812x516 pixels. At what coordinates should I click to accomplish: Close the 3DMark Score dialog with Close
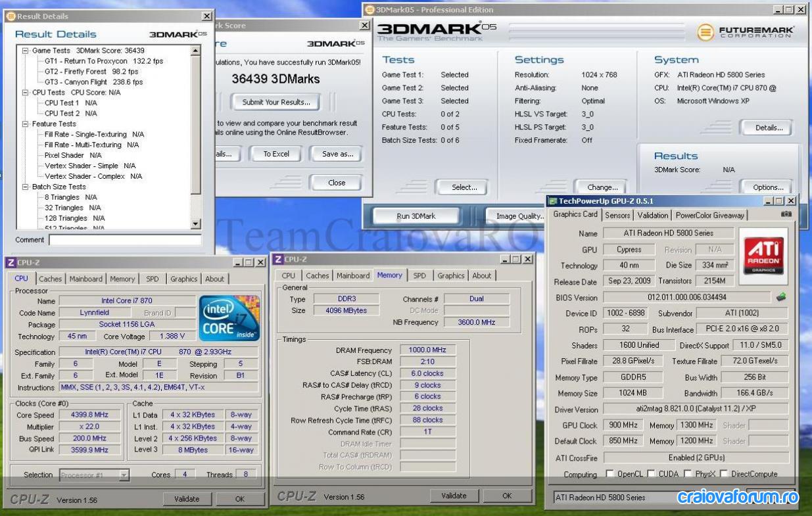337,183
